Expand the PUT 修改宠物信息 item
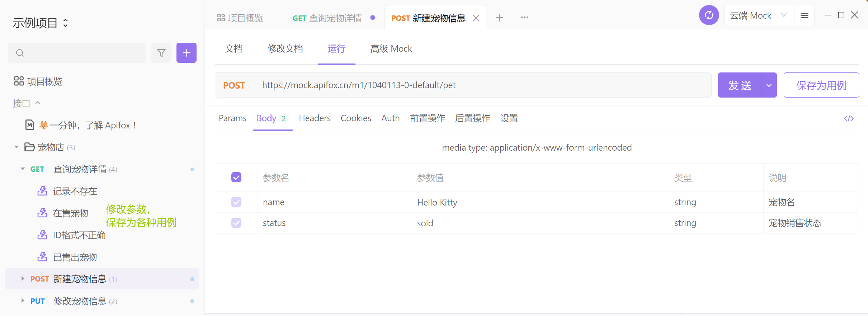The image size is (868, 316). [23, 301]
